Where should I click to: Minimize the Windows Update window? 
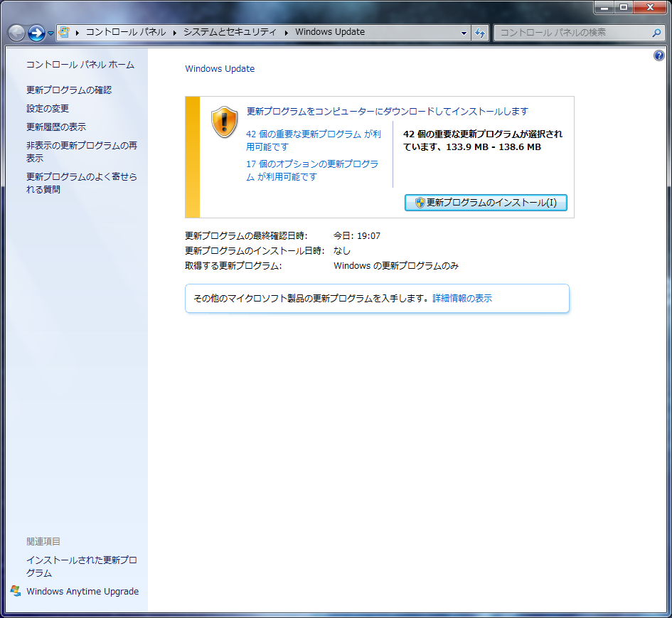(604, 7)
